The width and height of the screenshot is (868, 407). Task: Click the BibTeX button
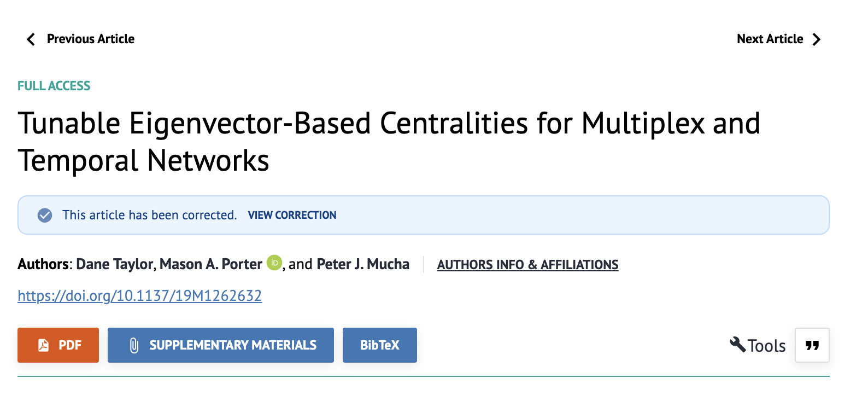[379, 345]
